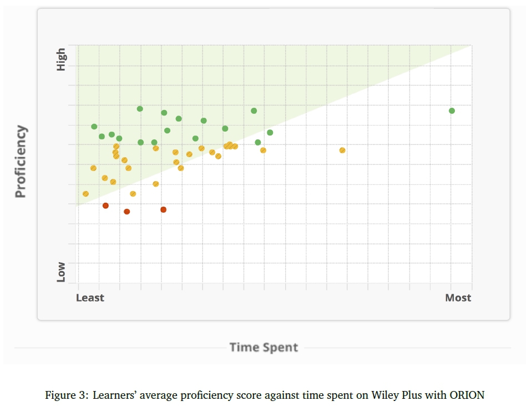Click the "Time Spent" horizontal axis title
The width and height of the screenshot is (532, 406).
click(x=264, y=347)
